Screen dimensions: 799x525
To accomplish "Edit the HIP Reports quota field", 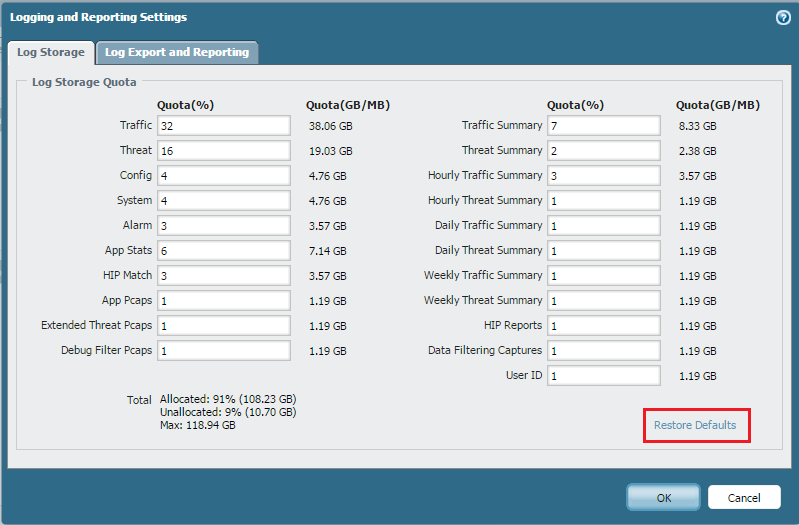I will [604, 325].
